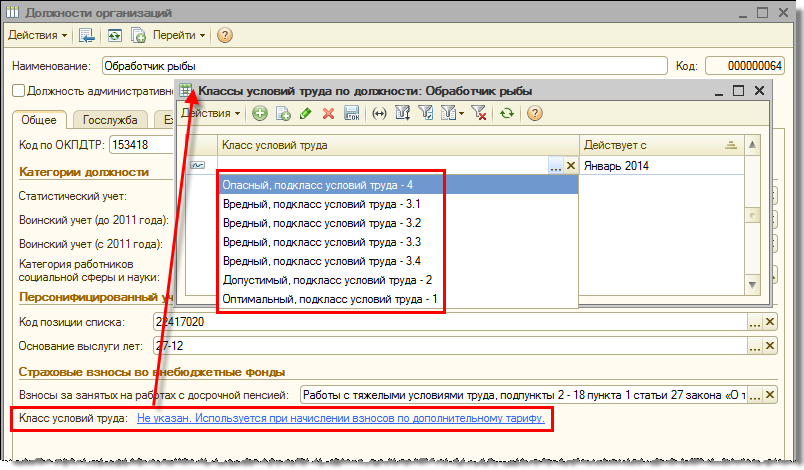Select Допустимый, подкласс условий труда - 2
804x470 pixels.
[x=398, y=280]
